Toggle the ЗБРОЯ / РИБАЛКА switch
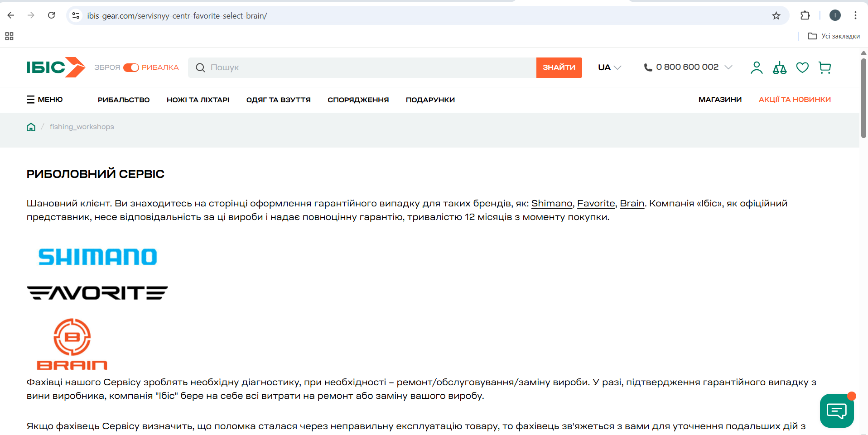Image resolution: width=868 pixels, height=435 pixels. (131, 67)
